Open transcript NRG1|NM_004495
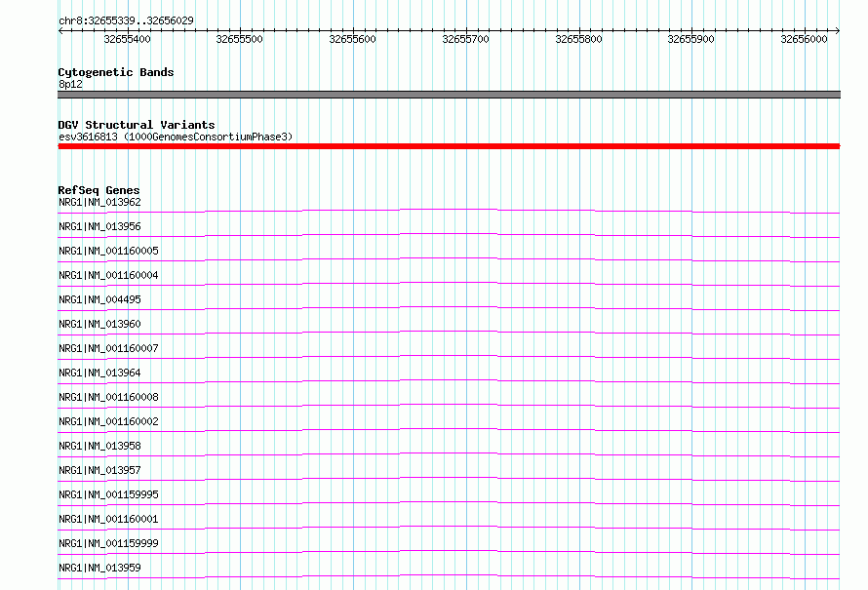Viewport: 868px width, 590px height. [99, 299]
